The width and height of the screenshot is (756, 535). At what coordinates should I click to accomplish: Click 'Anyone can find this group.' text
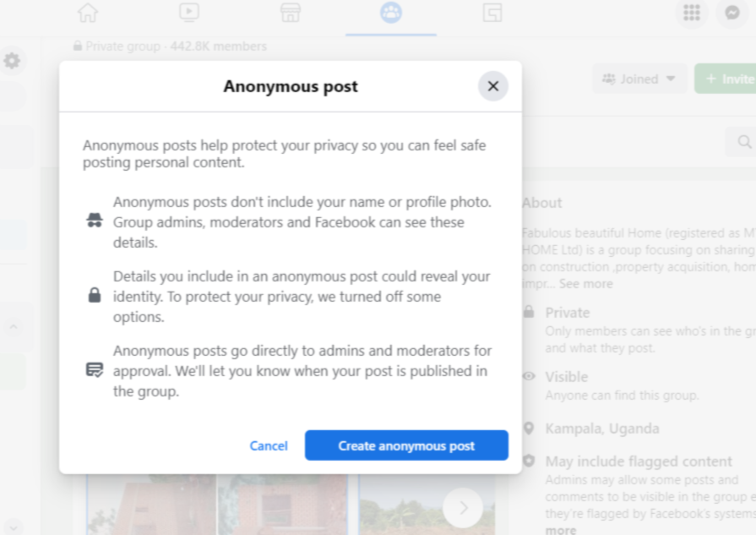click(622, 396)
